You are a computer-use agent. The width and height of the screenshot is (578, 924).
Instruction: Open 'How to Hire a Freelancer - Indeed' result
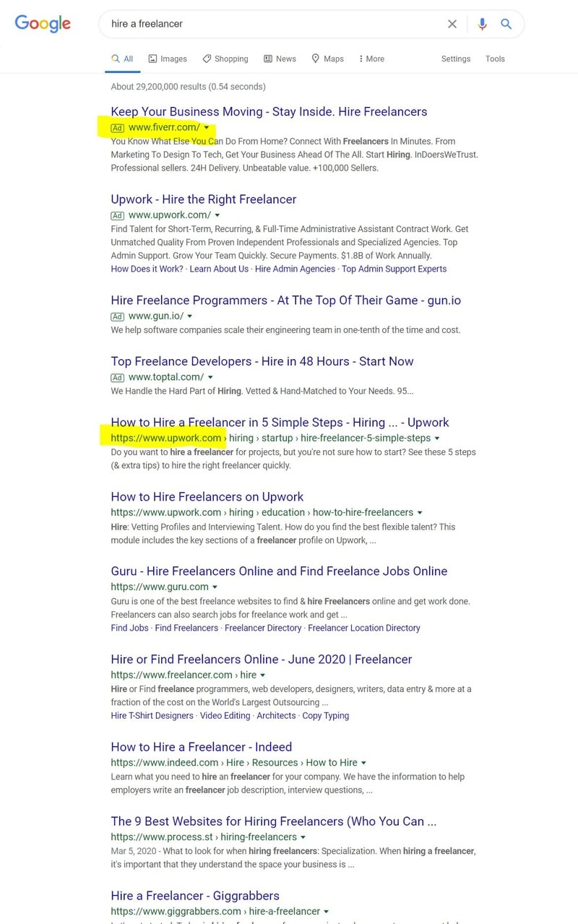(202, 747)
